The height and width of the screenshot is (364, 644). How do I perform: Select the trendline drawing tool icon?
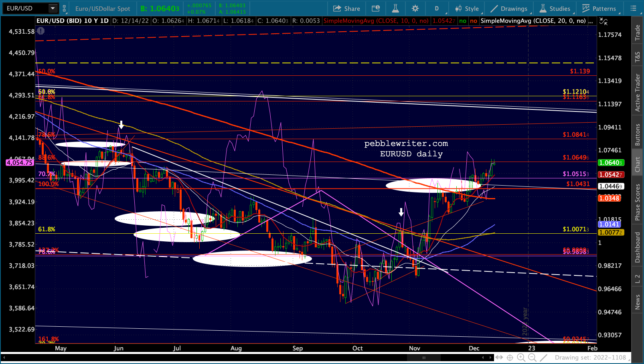pos(543,357)
